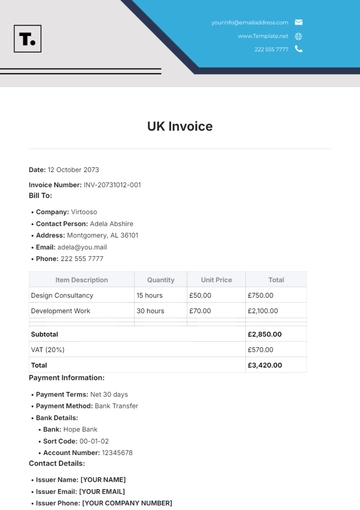Click the [YOUR COMPANY NUMBER] placeholder
360x510 pixels.
pyautogui.click(x=127, y=503)
